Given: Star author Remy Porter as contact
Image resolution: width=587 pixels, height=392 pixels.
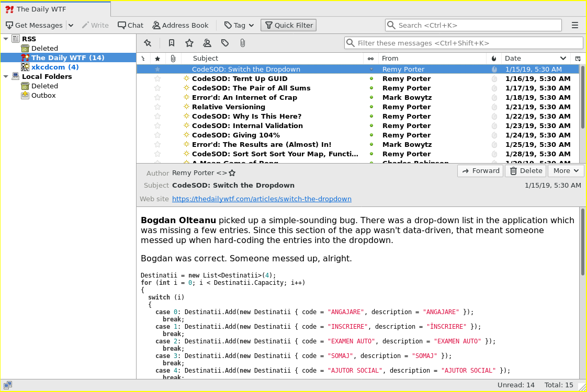Looking at the screenshot, I should [x=232, y=173].
